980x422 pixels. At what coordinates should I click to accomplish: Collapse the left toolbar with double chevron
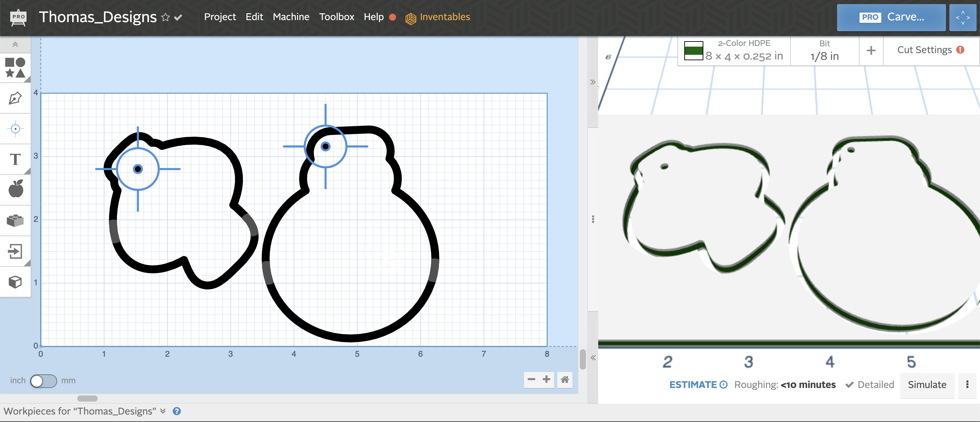click(x=15, y=44)
